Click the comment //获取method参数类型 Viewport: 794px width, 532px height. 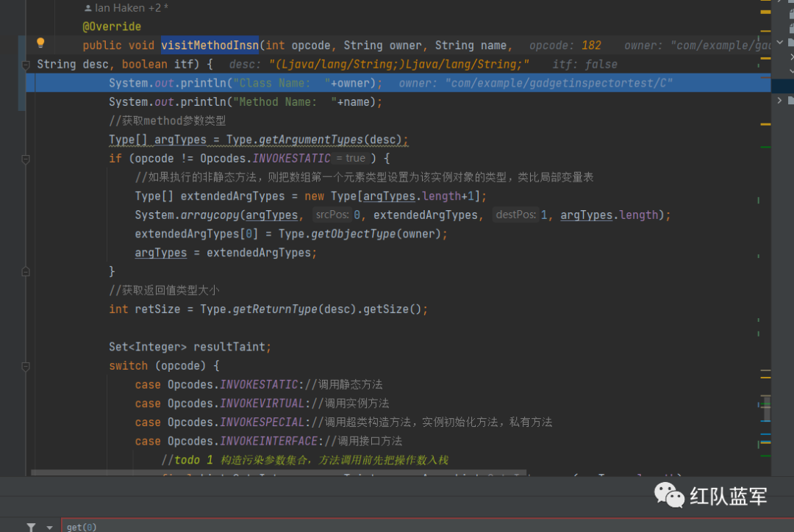coord(167,121)
